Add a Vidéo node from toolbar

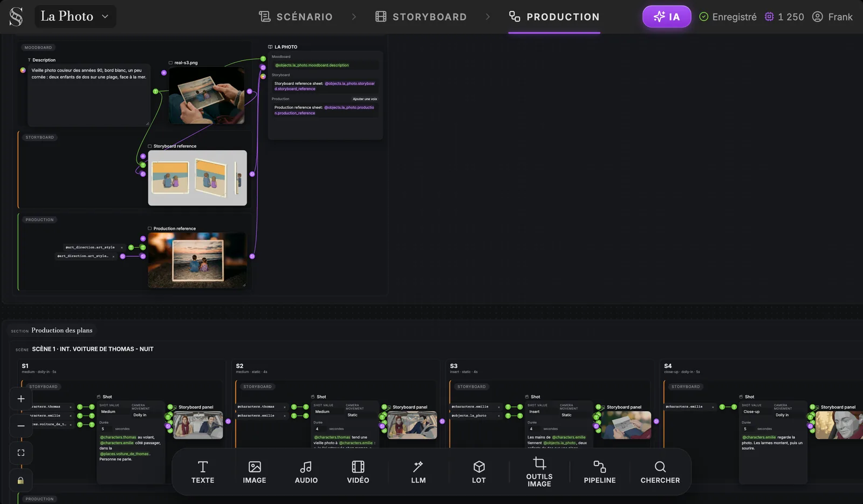point(358,472)
